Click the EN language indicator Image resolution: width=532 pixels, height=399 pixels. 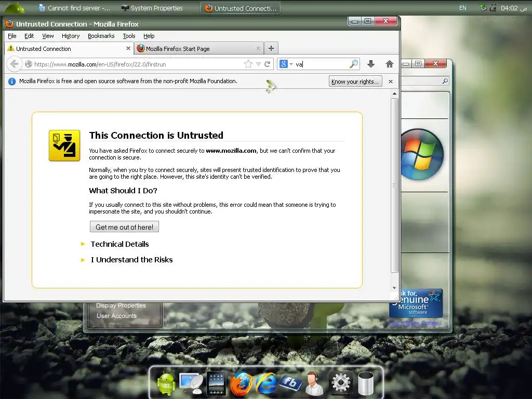[x=463, y=8]
